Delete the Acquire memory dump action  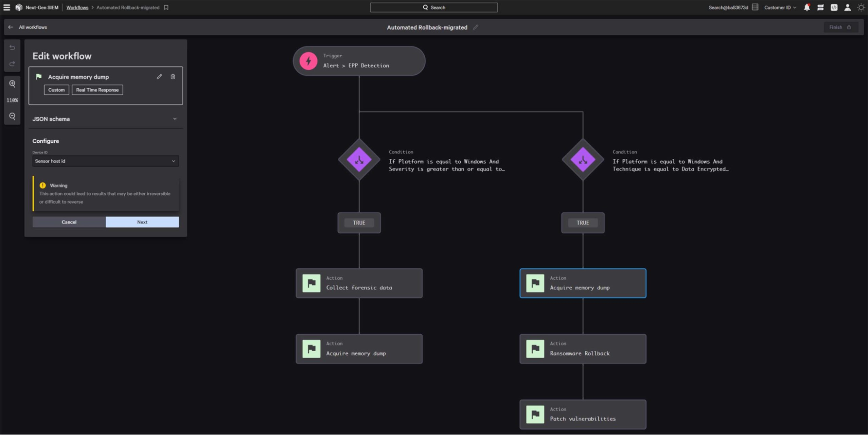click(x=173, y=77)
